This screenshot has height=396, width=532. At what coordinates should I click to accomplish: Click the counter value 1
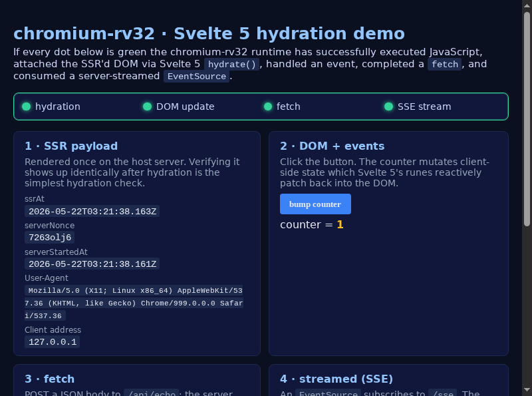(340, 224)
